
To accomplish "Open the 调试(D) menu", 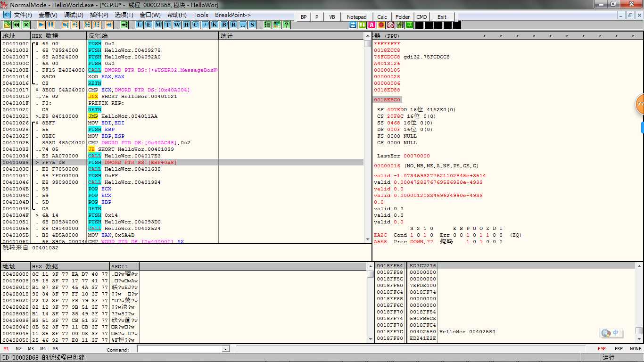I will pos(74,15).
